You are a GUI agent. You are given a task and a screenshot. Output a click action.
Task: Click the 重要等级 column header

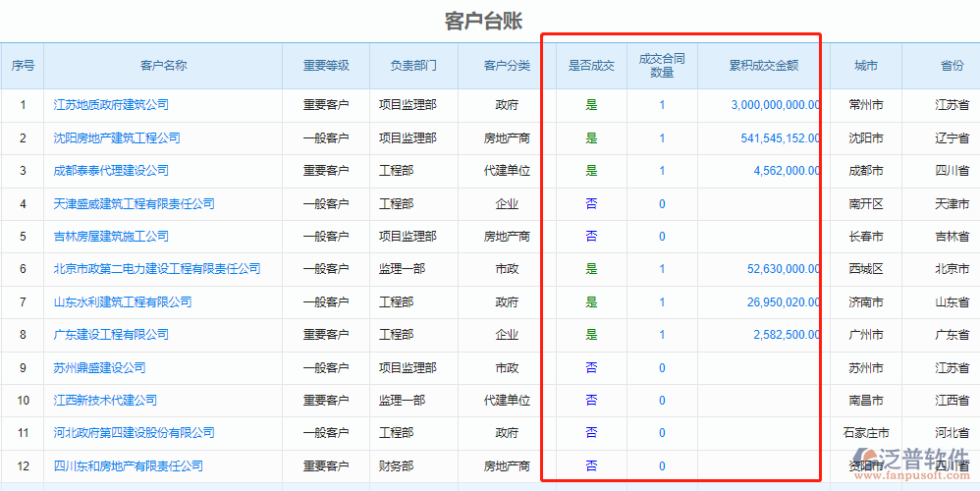click(326, 66)
